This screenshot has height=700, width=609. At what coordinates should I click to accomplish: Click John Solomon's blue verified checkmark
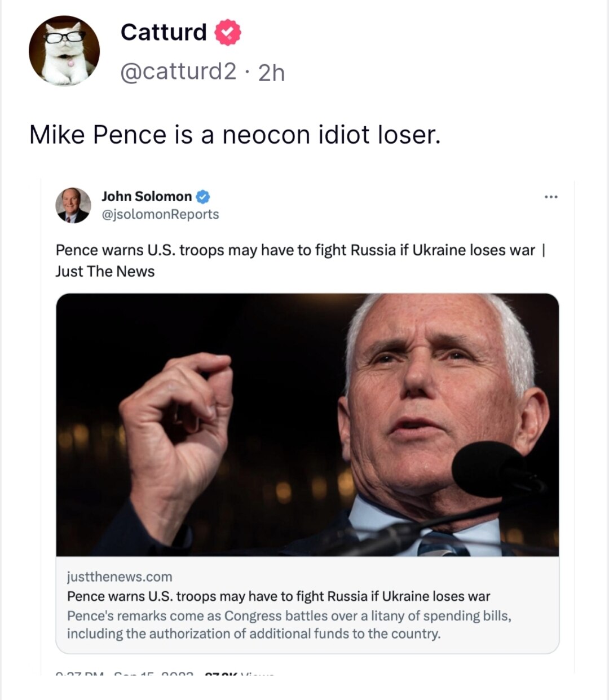tap(203, 197)
